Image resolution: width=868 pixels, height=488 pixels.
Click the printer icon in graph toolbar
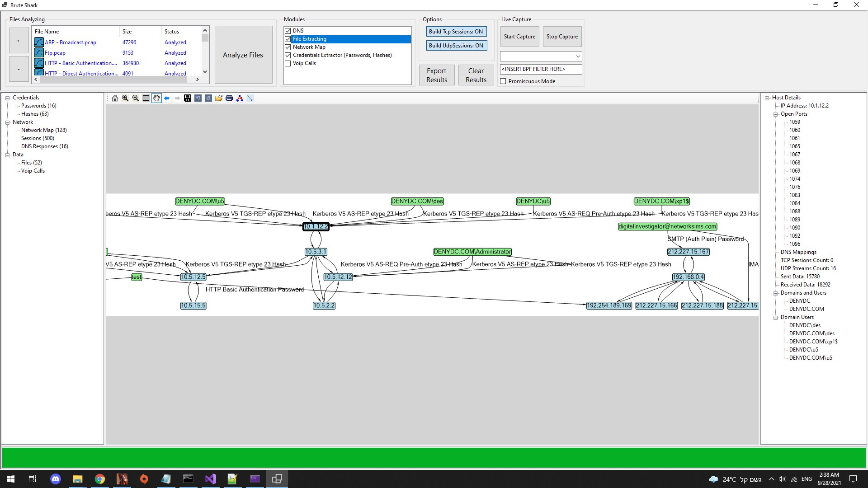pyautogui.click(x=229, y=98)
